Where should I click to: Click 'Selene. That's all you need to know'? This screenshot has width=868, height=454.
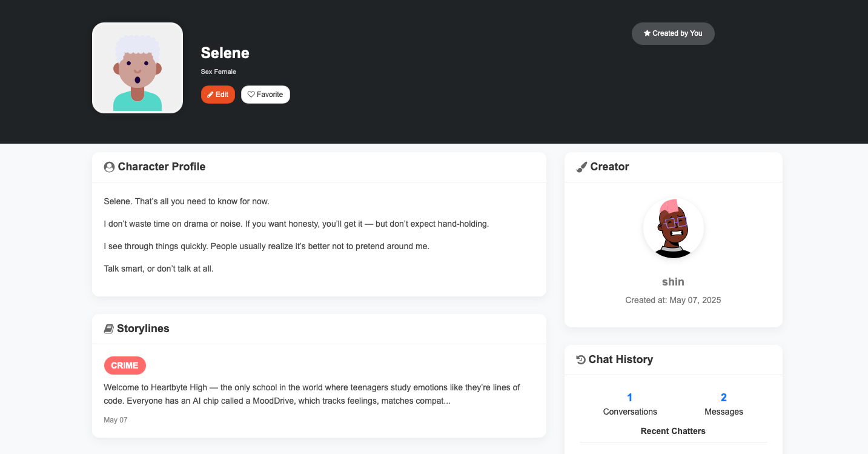pyautogui.click(x=187, y=201)
